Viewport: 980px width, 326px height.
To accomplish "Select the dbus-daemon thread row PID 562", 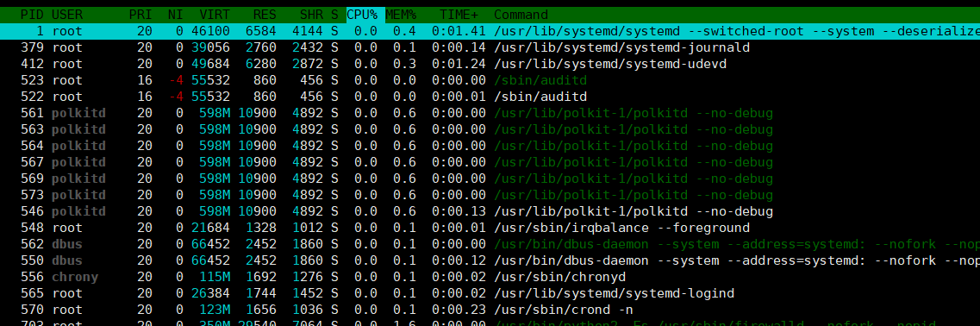I will [x=490, y=244].
